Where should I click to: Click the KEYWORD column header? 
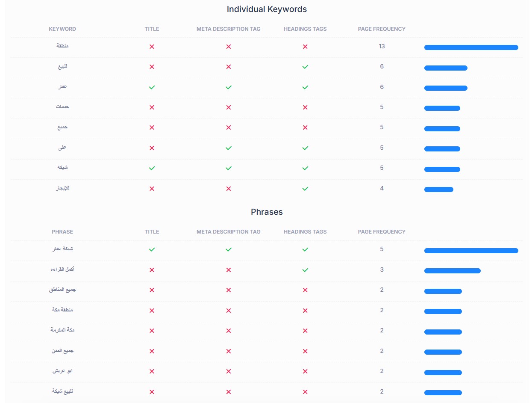tap(62, 29)
